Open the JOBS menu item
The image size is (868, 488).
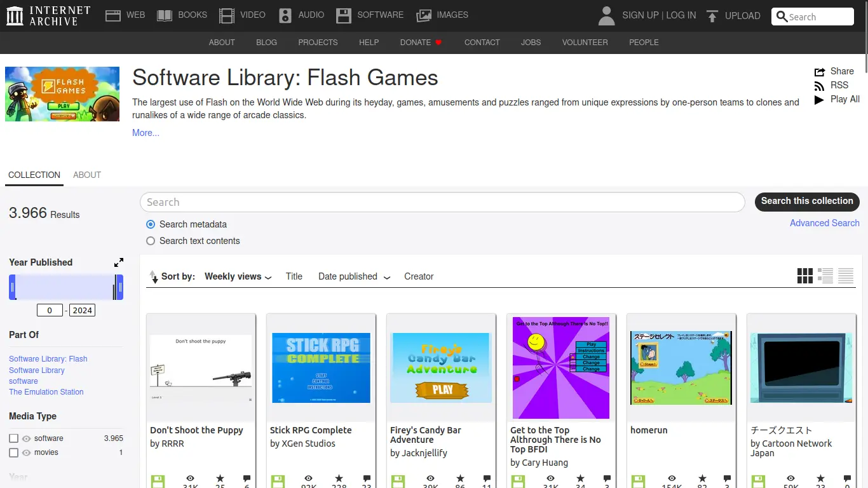(x=531, y=43)
